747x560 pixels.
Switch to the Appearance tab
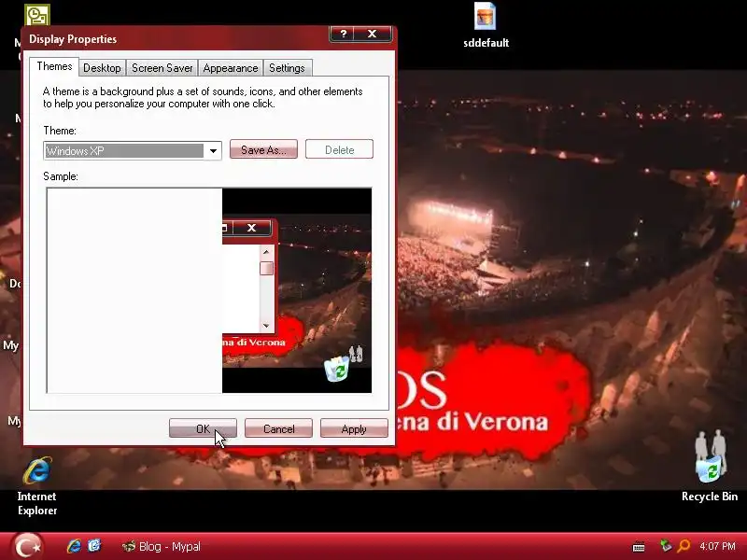click(231, 68)
